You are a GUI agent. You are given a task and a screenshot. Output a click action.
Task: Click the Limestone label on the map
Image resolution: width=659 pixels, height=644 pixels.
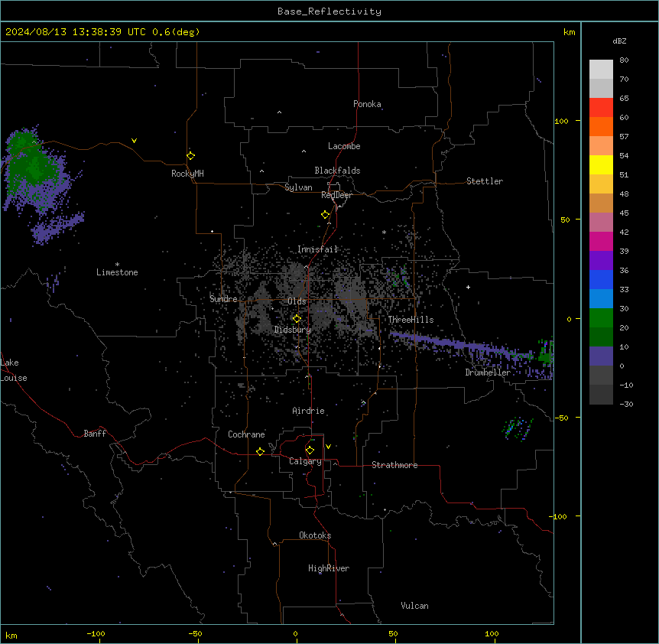[117, 272]
